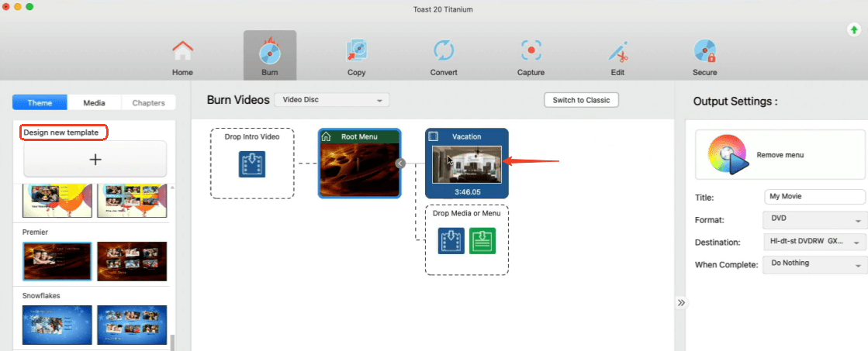The height and width of the screenshot is (351, 868).
Task: Click the plus button for new template
Action: (95, 160)
